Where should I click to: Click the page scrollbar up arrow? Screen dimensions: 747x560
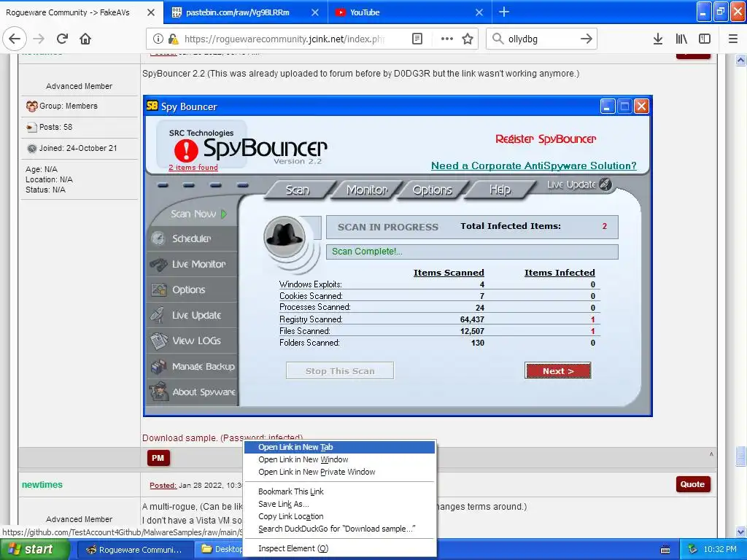click(x=741, y=60)
